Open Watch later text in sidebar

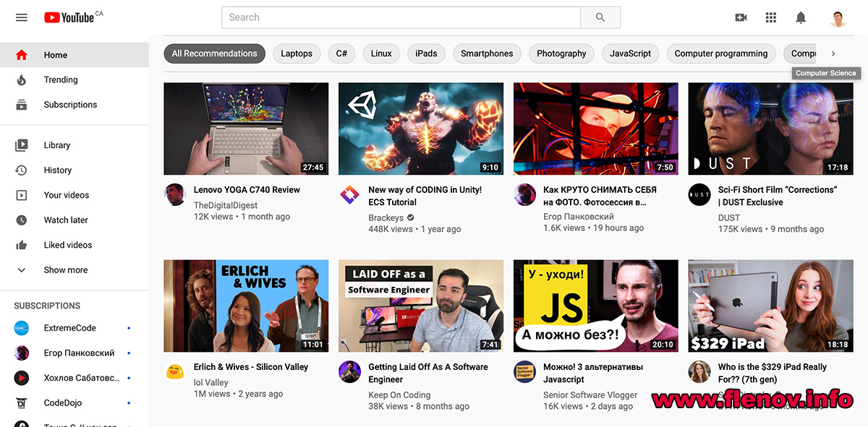pos(66,220)
